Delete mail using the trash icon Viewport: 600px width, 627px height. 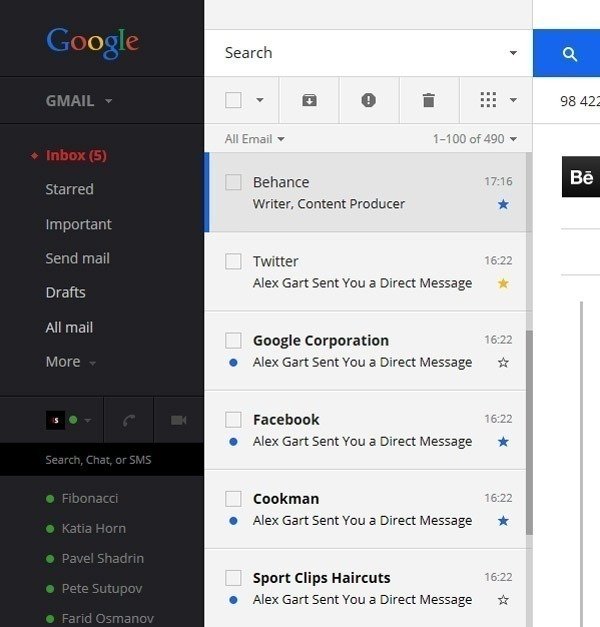point(428,100)
